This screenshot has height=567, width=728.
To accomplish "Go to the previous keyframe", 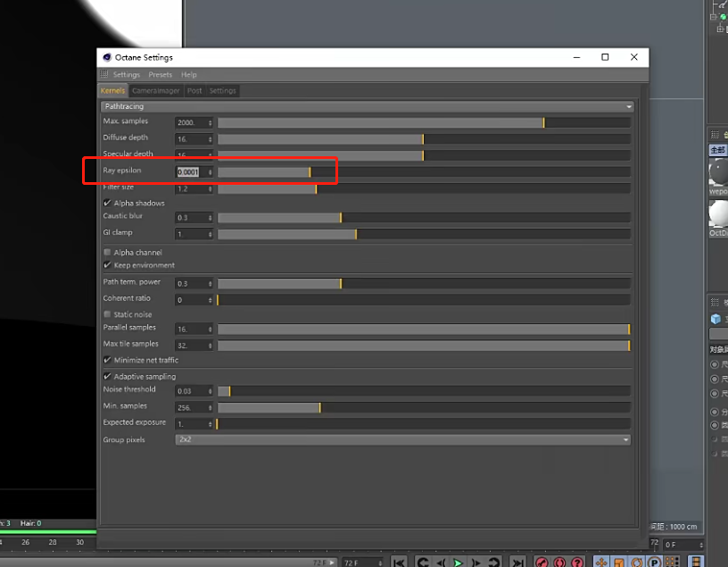I will coord(423,563).
